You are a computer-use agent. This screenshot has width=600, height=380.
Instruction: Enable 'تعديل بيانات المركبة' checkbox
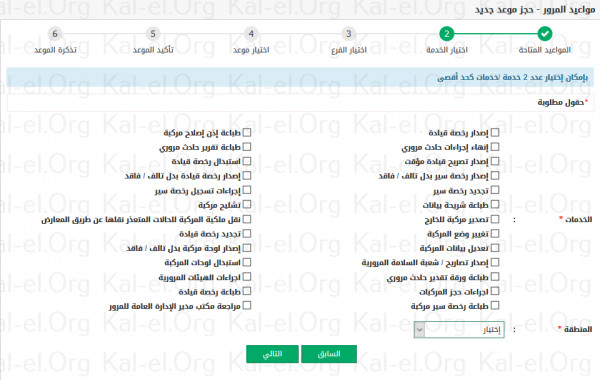coord(495,248)
